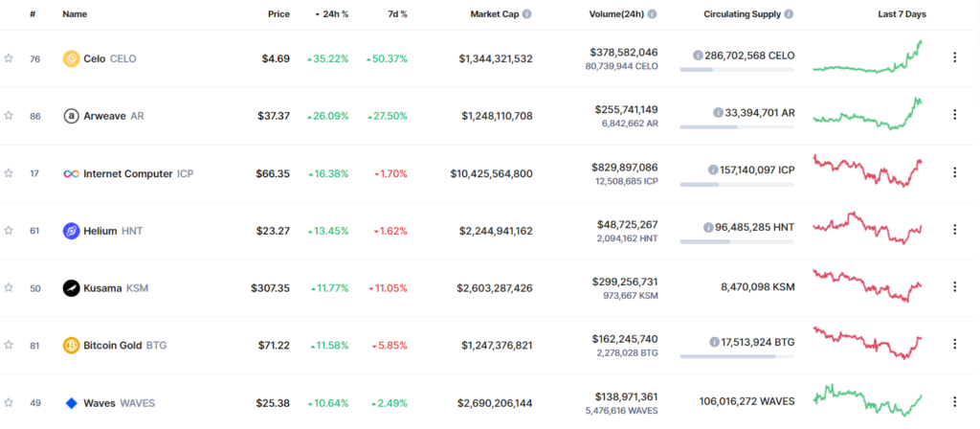Click the Bitcoin Gold logo icon
Viewport: 980px width, 429px height.
[71, 345]
